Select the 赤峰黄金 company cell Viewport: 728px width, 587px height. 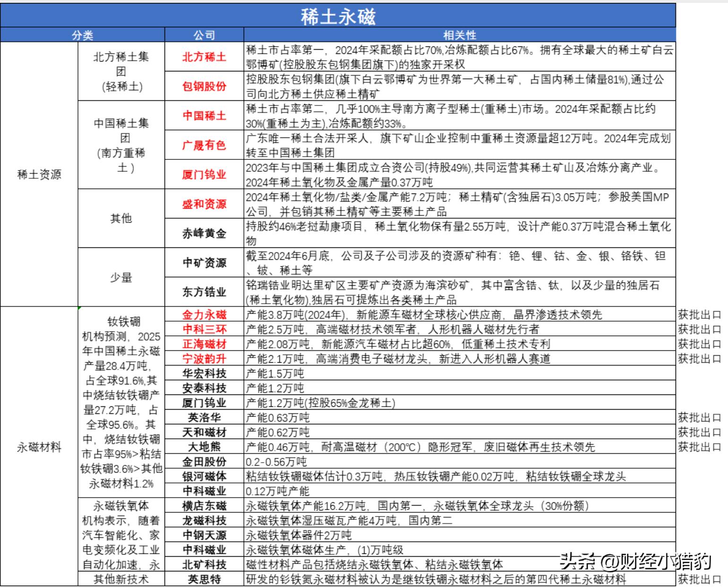[204, 233]
